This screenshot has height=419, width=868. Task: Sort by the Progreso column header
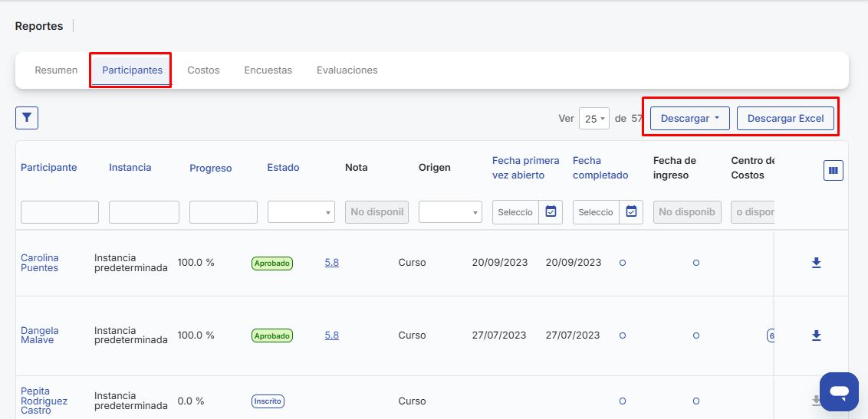pyautogui.click(x=210, y=168)
